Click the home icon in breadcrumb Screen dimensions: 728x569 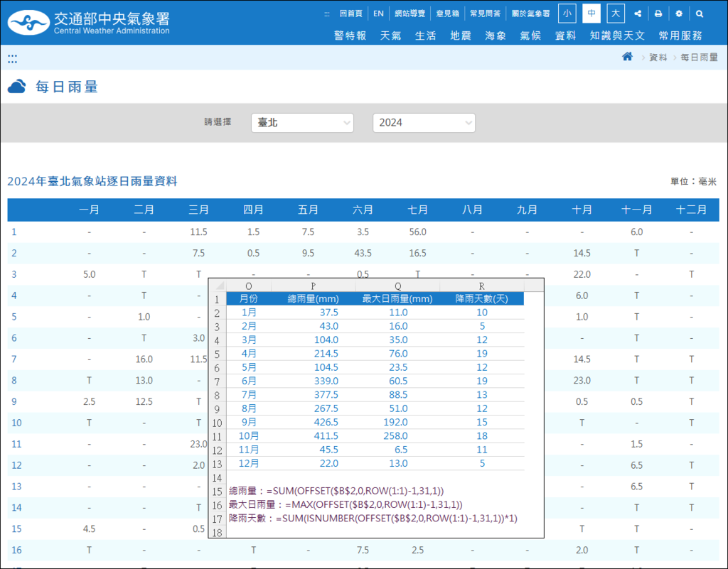627,57
